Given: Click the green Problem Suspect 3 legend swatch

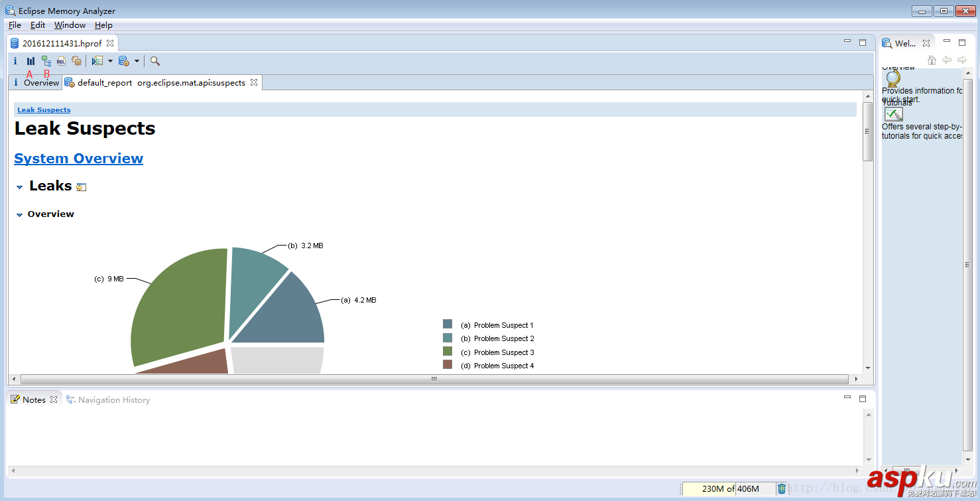Looking at the screenshot, I should [448, 351].
